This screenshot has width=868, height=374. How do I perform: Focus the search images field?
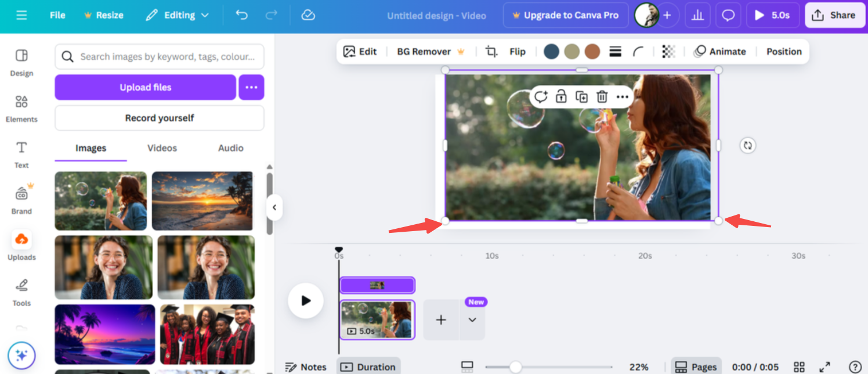tap(160, 56)
